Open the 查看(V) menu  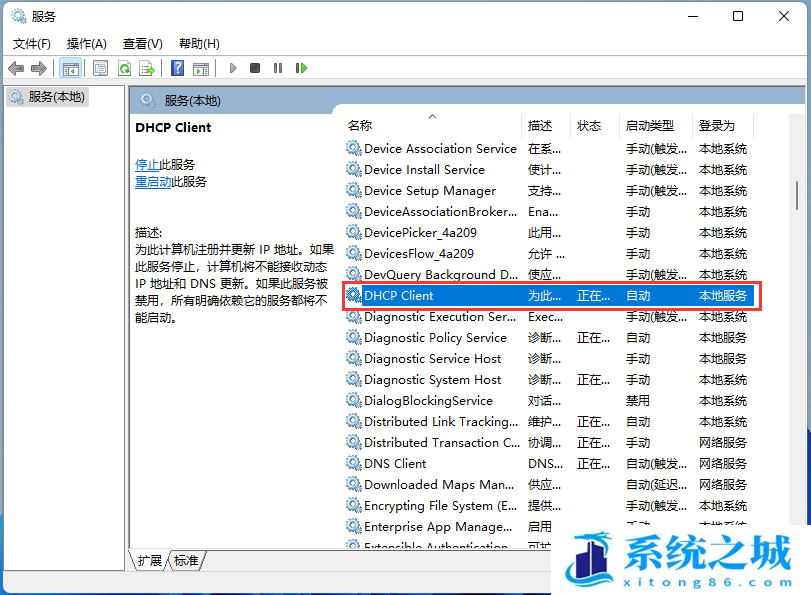pyautogui.click(x=142, y=44)
